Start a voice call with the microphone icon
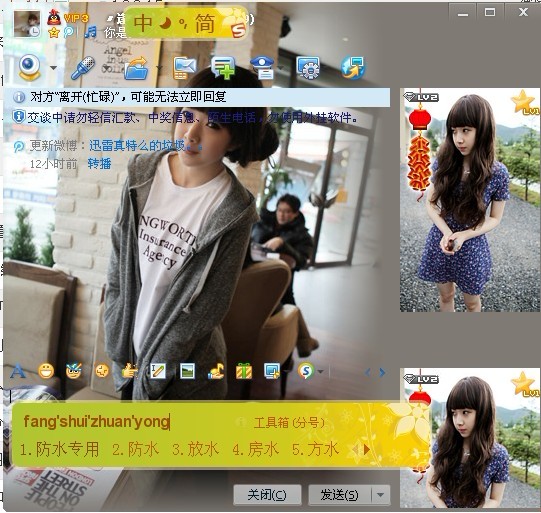The height and width of the screenshot is (513, 541). (83, 68)
